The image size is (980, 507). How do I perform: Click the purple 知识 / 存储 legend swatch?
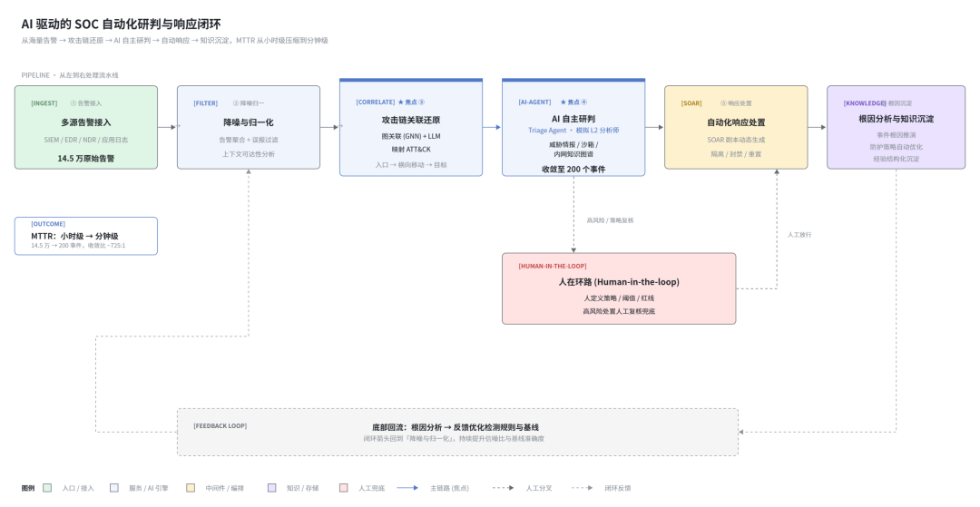tap(272, 488)
